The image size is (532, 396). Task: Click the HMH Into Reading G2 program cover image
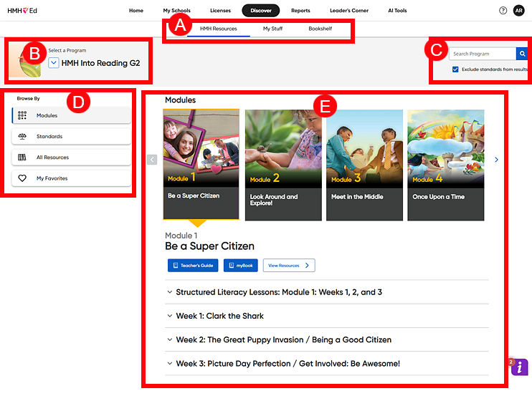(25, 60)
